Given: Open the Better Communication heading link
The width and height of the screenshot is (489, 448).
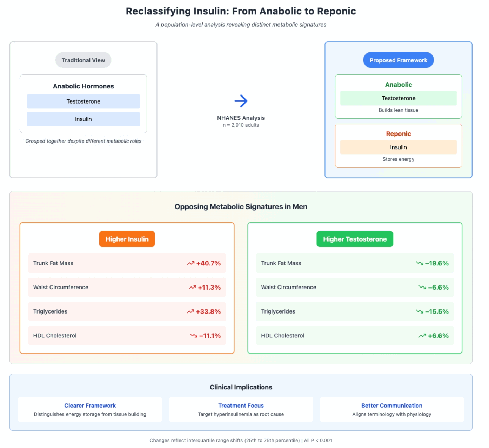Looking at the screenshot, I should [x=392, y=406].
